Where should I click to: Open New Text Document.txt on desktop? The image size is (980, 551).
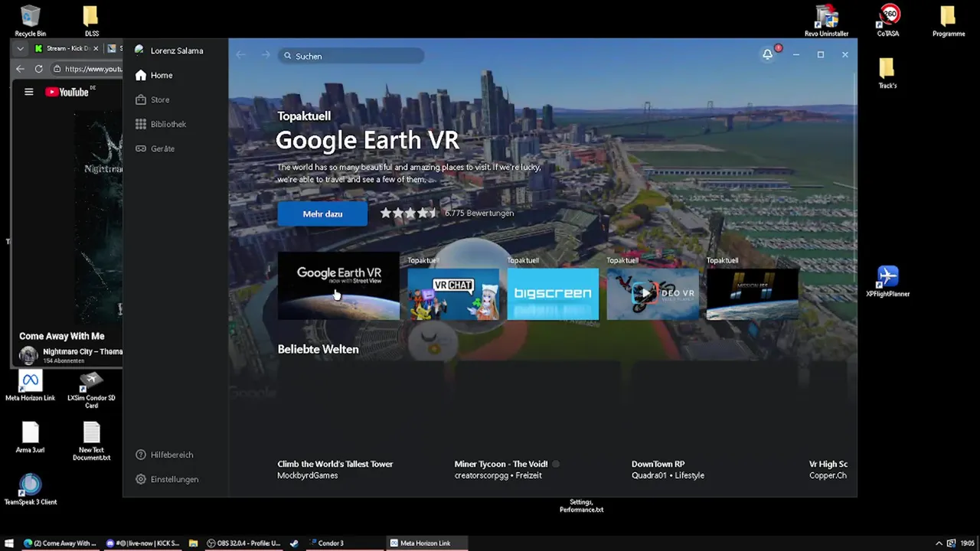pos(91,440)
